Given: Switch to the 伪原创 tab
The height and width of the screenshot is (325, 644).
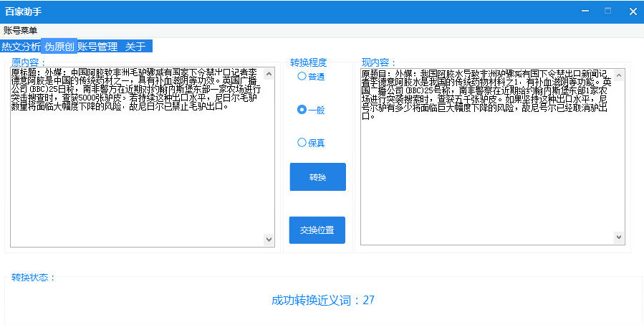Looking at the screenshot, I should tap(59, 47).
